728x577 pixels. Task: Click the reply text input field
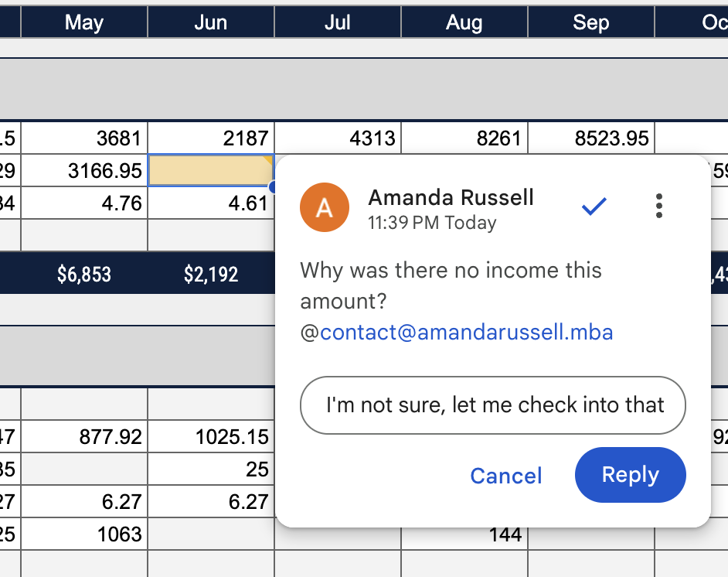coord(492,405)
